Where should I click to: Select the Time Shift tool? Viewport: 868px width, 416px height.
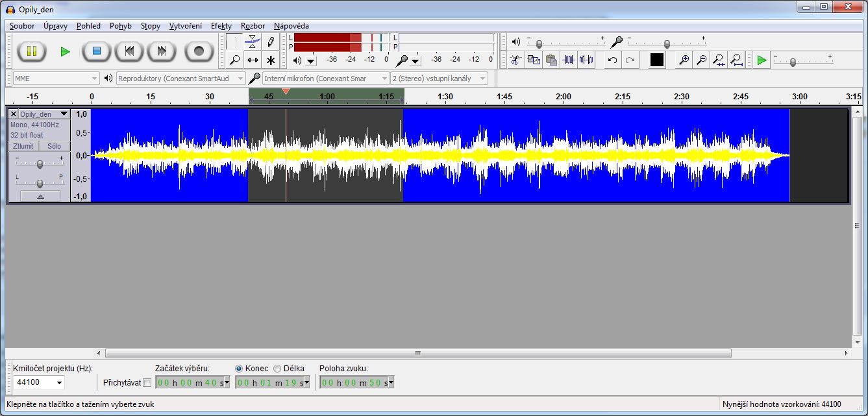coord(253,59)
